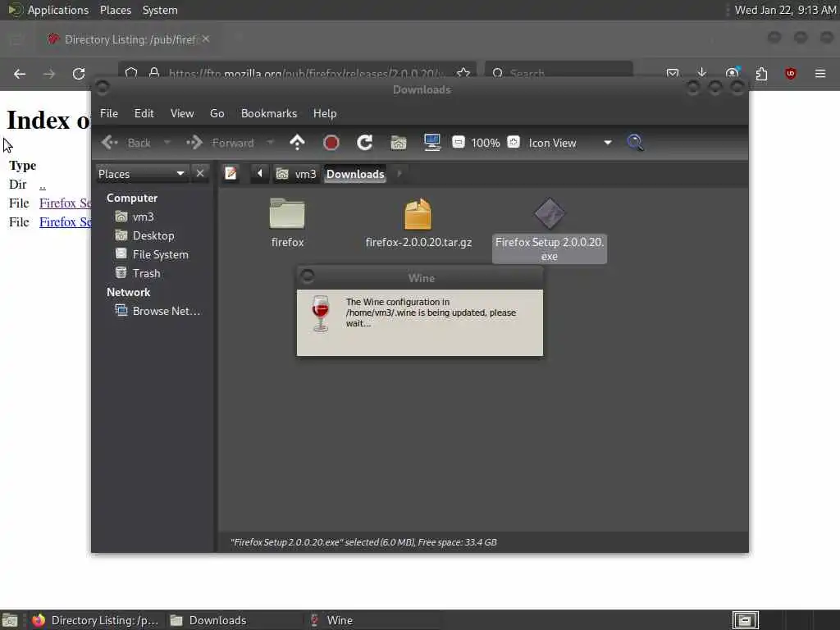Click the Firefox Search input field

coord(559,73)
